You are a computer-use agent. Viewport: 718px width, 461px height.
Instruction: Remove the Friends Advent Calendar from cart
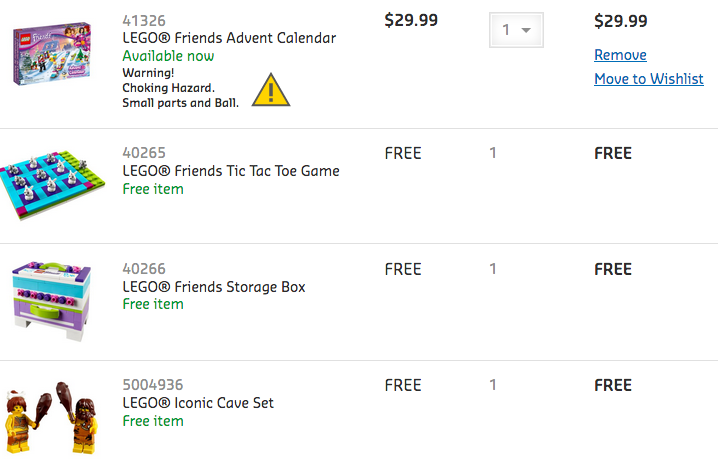click(620, 55)
